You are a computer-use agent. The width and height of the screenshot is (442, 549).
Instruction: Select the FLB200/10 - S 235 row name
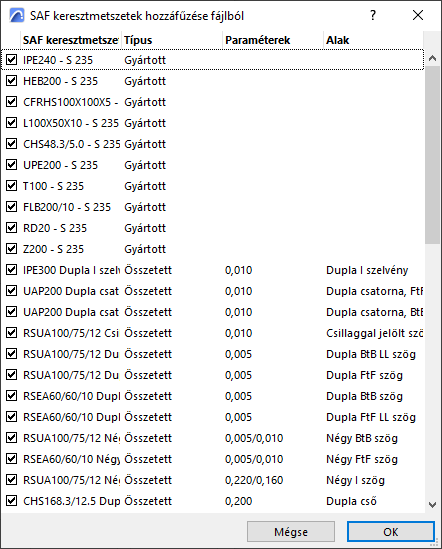67,207
